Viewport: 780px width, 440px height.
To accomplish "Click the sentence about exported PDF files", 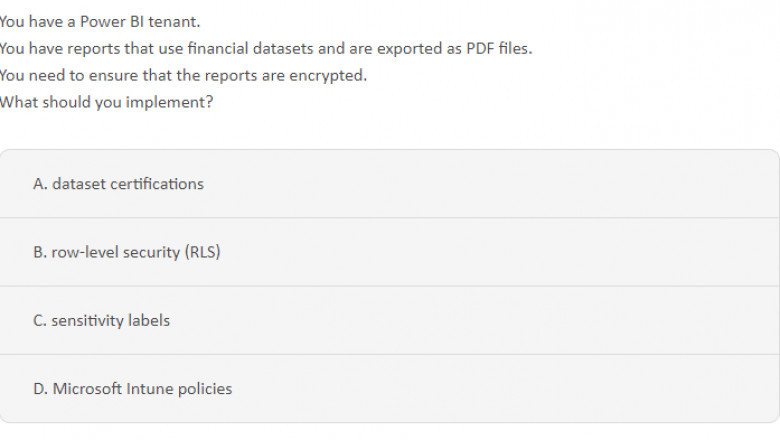I will [x=265, y=48].
